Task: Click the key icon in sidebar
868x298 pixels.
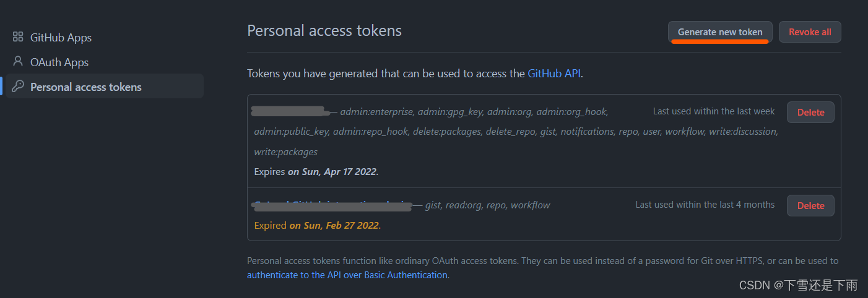Action: (x=18, y=87)
